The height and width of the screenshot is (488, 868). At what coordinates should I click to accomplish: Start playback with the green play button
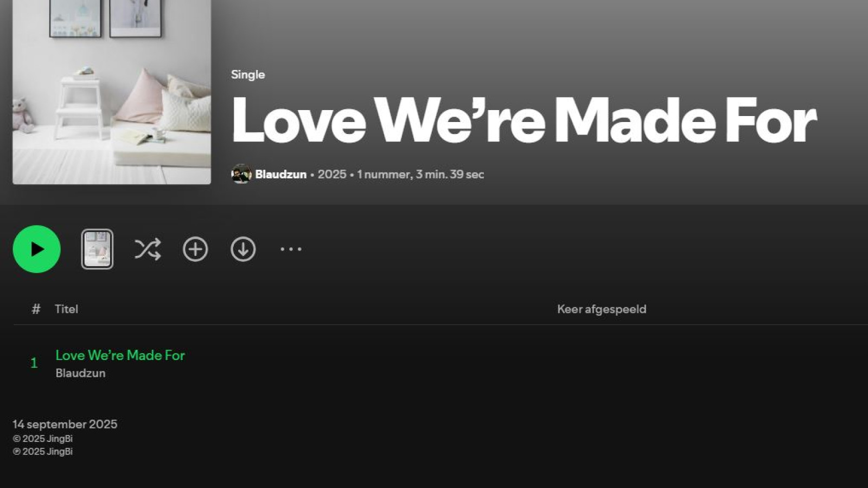tap(36, 249)
